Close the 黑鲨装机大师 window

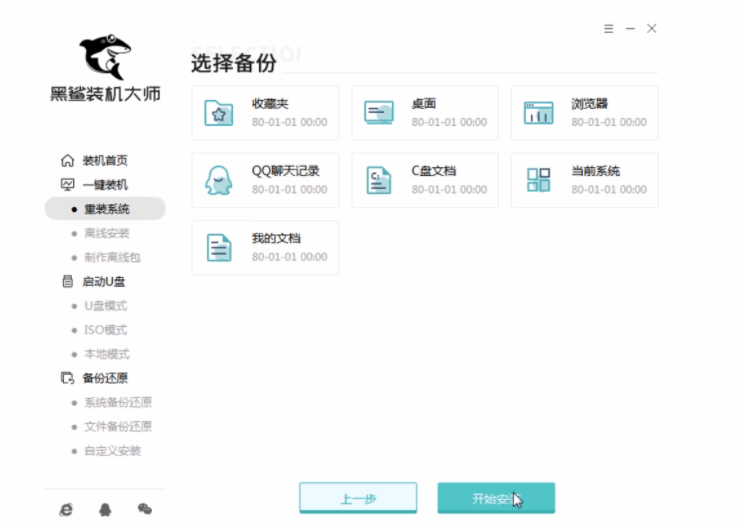[x=652, y=29]
